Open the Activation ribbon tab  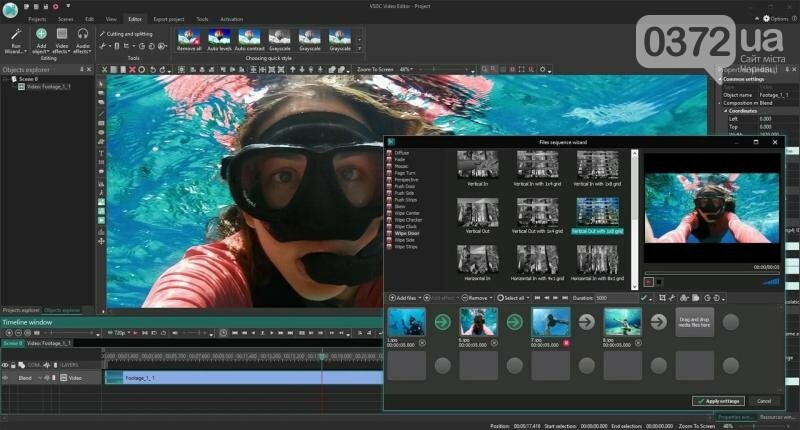232,19
